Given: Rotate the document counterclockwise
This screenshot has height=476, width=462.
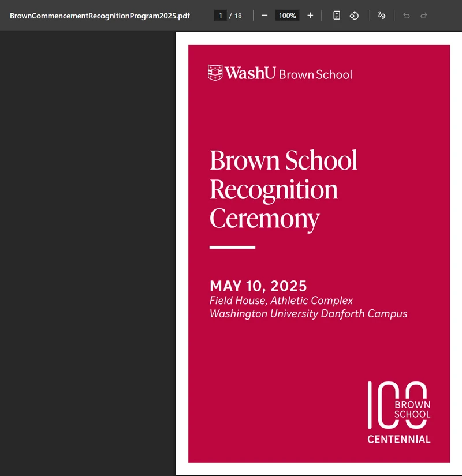Looking at the screenshot, I should pyautogui.click(x=354, y=16).
